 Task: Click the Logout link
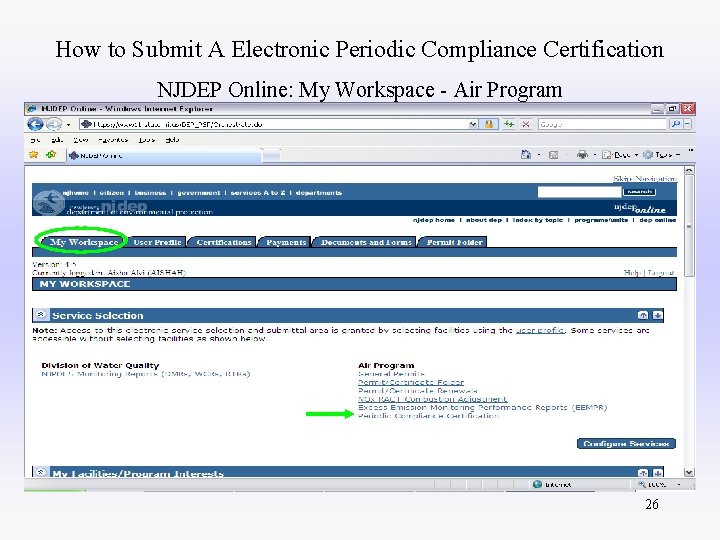(661, 273)
